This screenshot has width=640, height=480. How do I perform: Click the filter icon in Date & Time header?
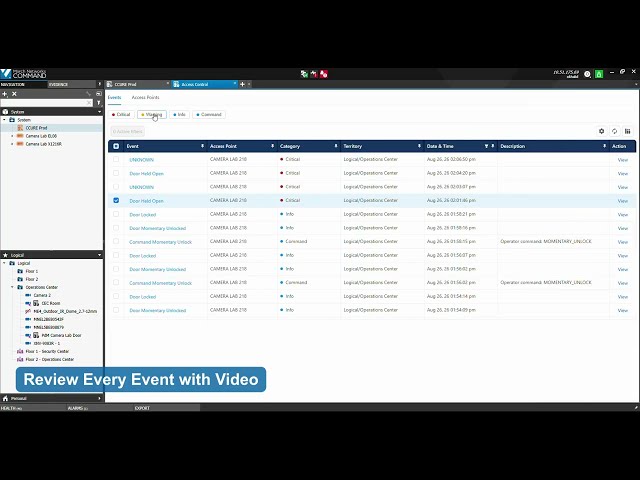click(486, 146)
